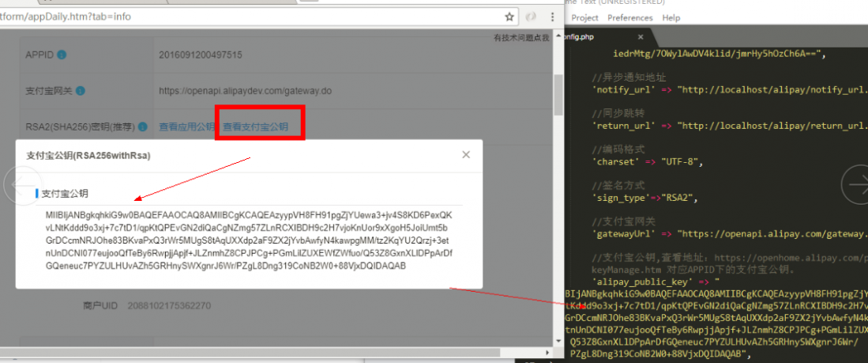Viewport: 868px width, 363px height.
Task: Click the APPID row label
Action: click(x=39, y=55)
